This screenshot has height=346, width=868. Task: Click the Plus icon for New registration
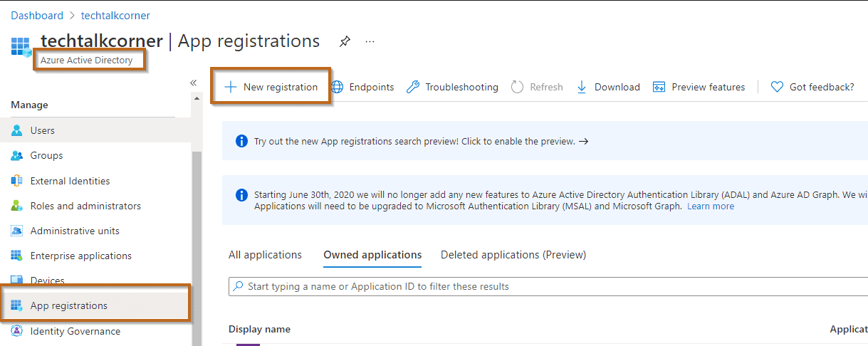coord(231,87)
